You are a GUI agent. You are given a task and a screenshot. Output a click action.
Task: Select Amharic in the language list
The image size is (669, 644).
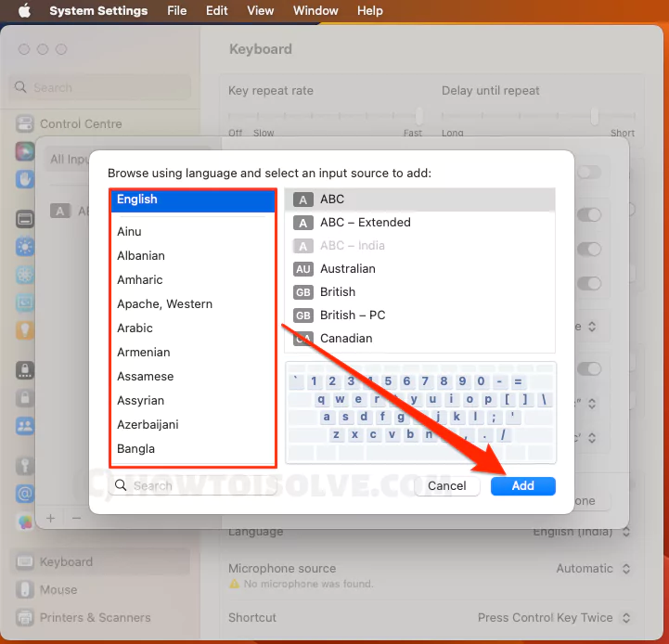point(193,279)
